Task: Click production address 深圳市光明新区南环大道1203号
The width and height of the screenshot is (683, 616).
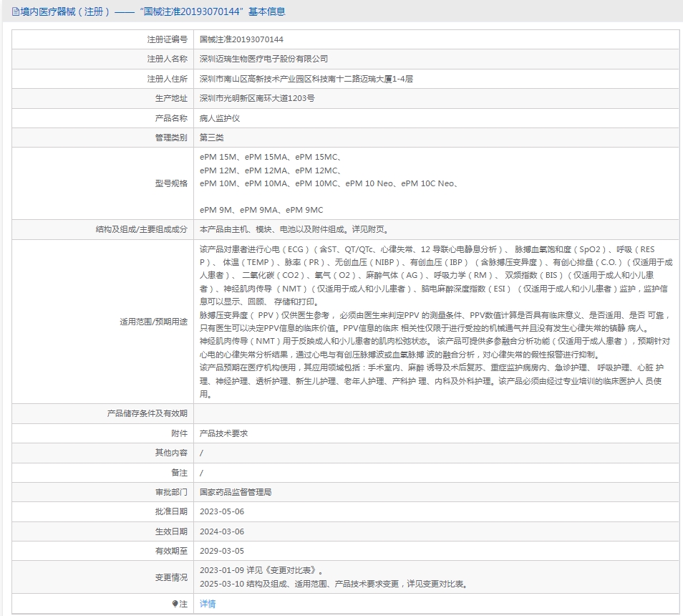Action: pos(257,98)
